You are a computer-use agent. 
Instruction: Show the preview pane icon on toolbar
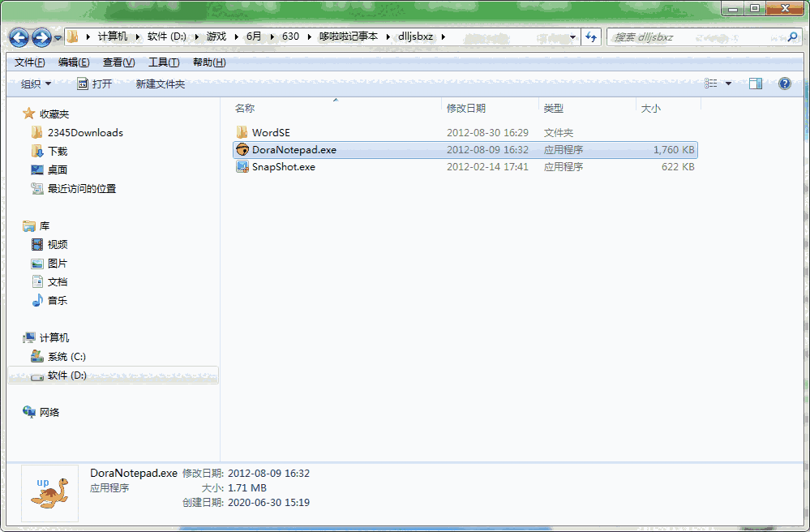(x=756, y=83)
